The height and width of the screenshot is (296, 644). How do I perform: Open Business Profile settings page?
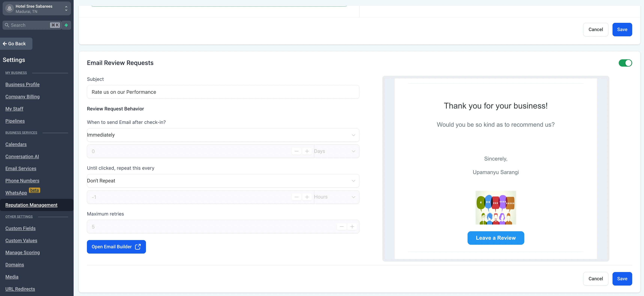22,85
